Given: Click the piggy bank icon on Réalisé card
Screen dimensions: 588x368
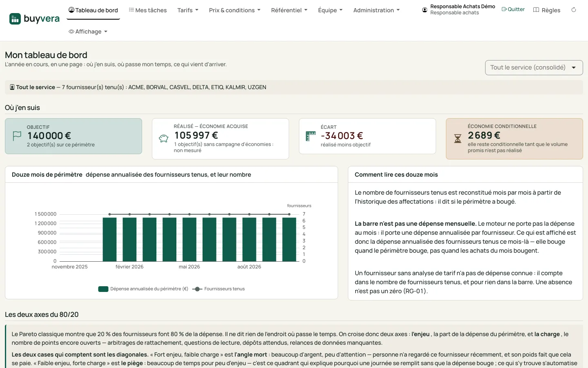Looking at the screenshot, I should tap(164, 139).
